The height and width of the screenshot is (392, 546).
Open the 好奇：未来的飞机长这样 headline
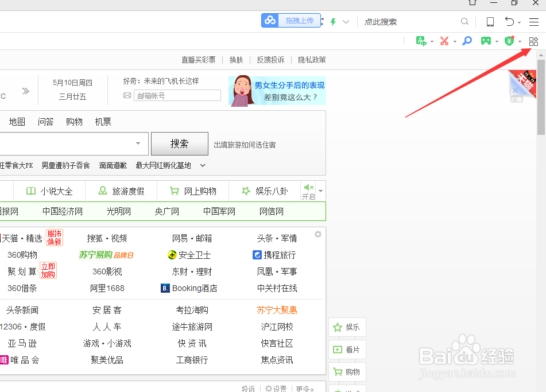[161, 81]
